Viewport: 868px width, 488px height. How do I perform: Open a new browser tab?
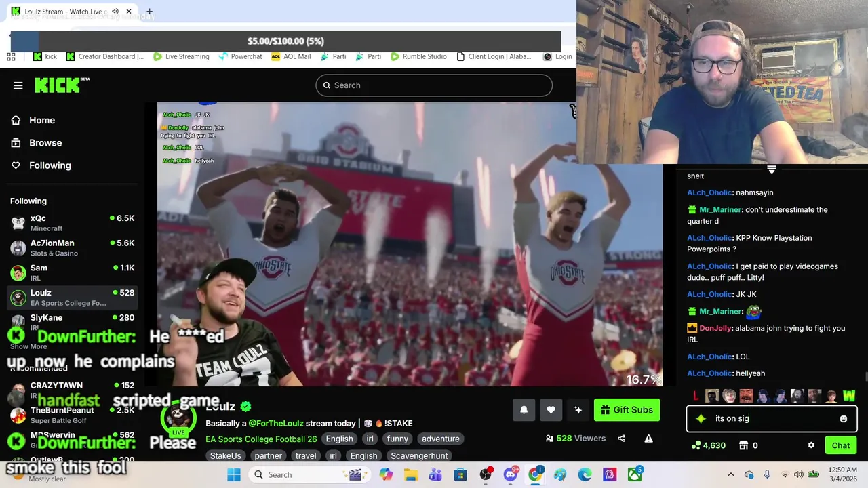coord(149,12)
